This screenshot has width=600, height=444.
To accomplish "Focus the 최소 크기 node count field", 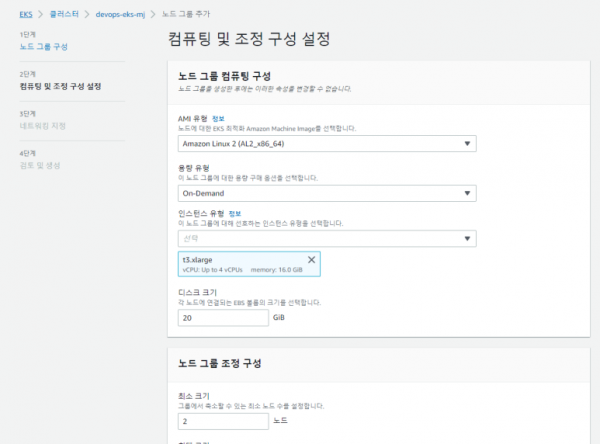I will (223, 423).
